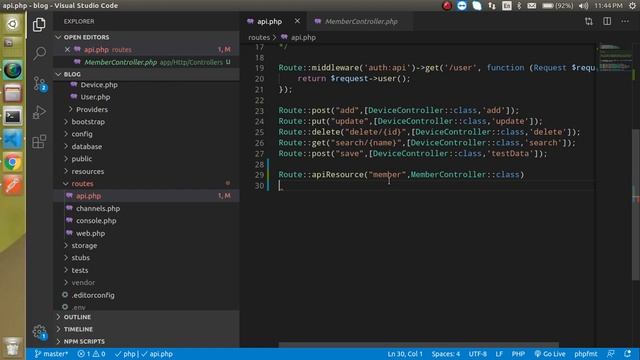Change language mode via PHP status item
Viewport: 640px width, 360px height.
(518, 354)
